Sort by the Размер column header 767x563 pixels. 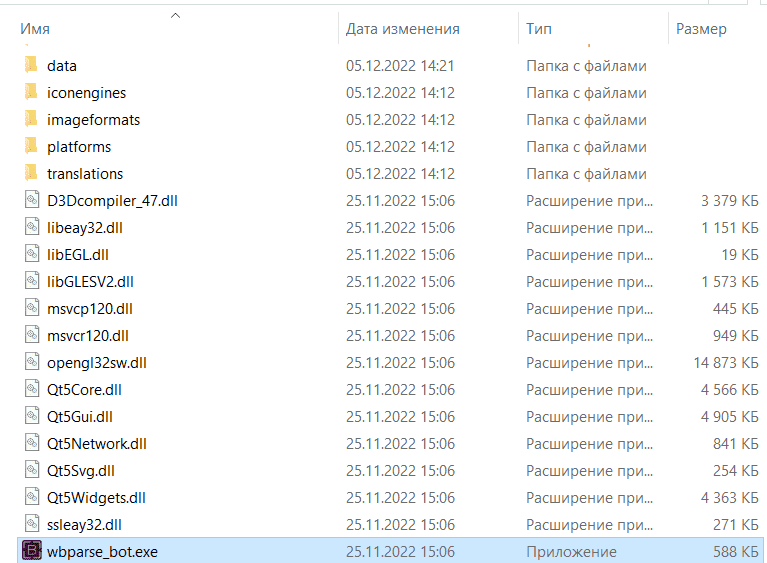pos(701,29)
